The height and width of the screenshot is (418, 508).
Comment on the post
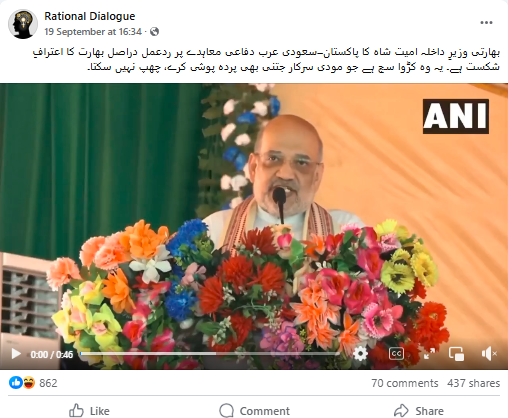[x=255, y=411]
